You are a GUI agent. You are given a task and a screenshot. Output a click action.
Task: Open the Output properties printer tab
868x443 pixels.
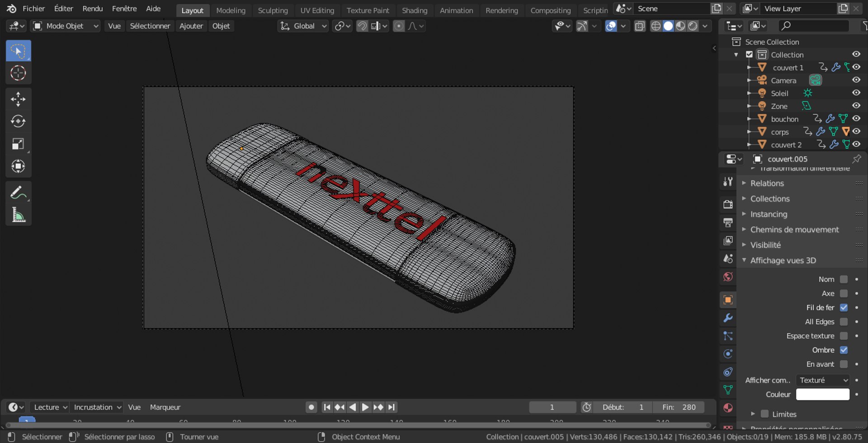[728, 222]
